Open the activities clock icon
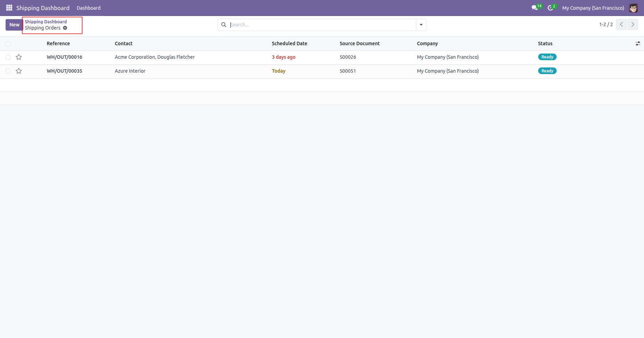This screenshot has height=338, width=644. point(550,8)
